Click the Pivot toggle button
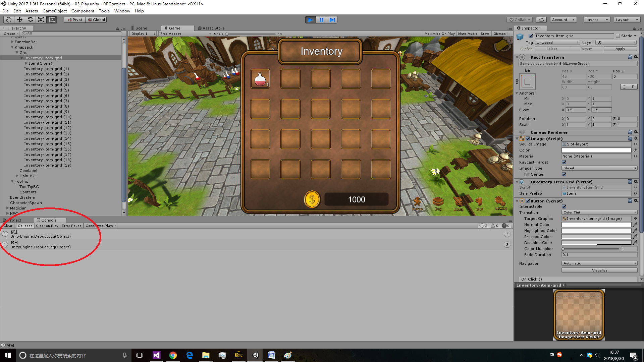 click(75, 20)
